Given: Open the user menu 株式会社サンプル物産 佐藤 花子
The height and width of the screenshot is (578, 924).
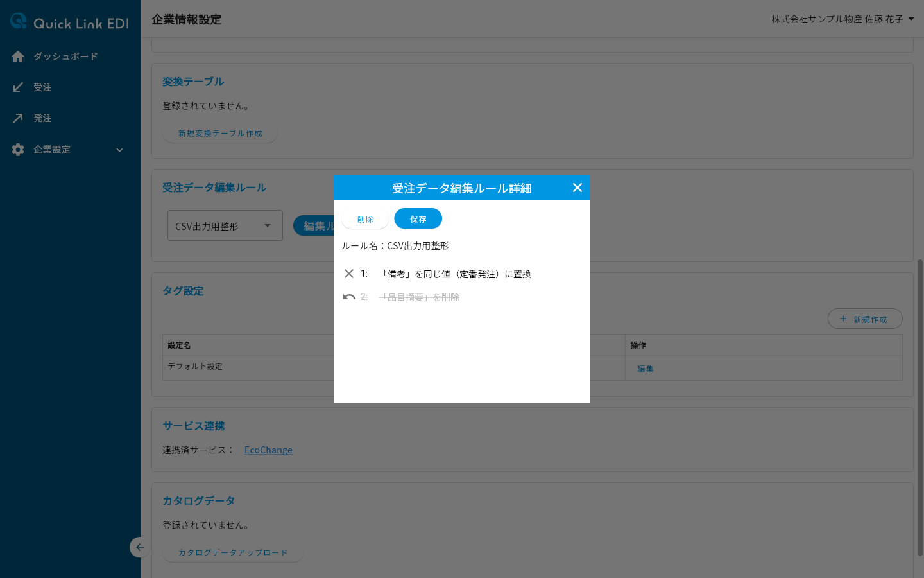Looking at the screenshot, I should coord(843,19).
